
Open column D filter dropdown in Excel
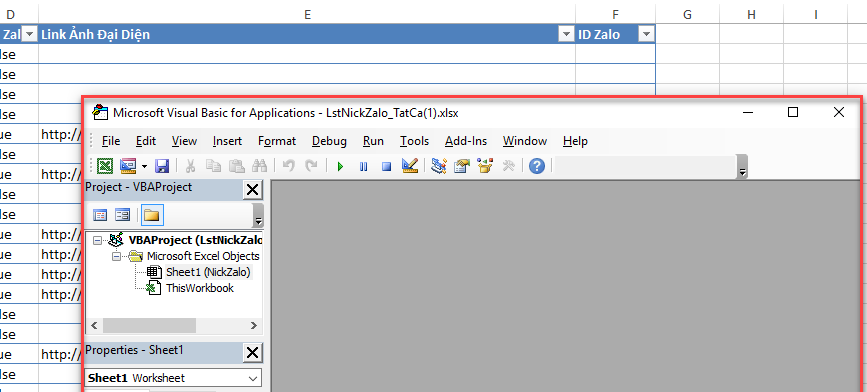tap(29, 35)
